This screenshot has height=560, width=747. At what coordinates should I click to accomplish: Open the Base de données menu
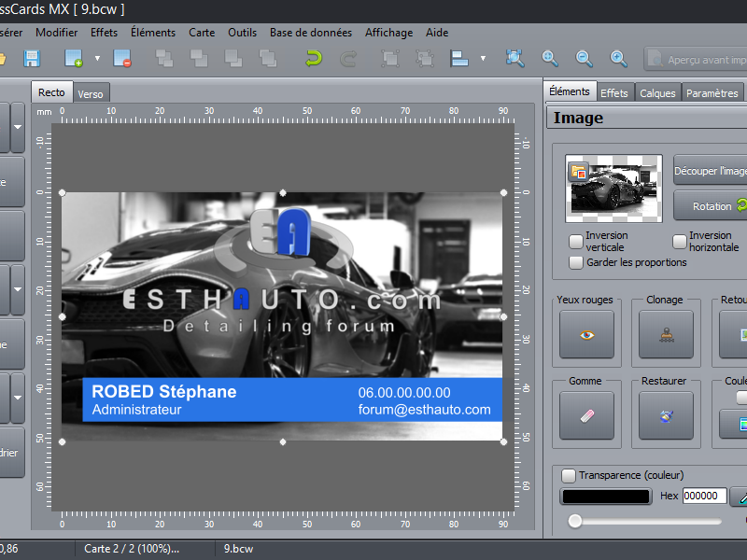tap(311, 33)
